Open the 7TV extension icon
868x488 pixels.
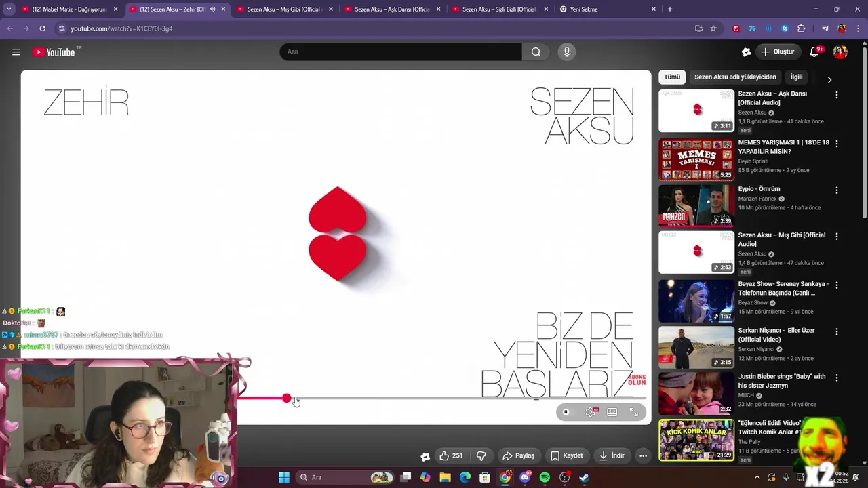[x=752, y=28]
